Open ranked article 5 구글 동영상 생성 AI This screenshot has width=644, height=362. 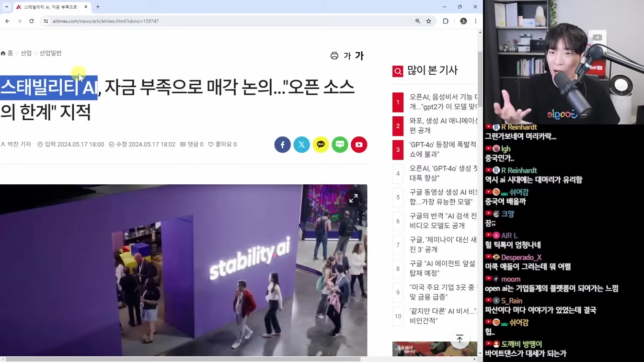click(x=443, y=197)
